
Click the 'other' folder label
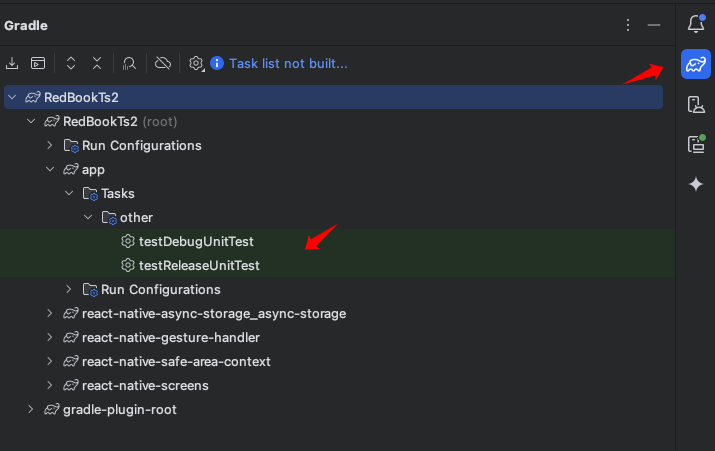(x=136, y=218)
